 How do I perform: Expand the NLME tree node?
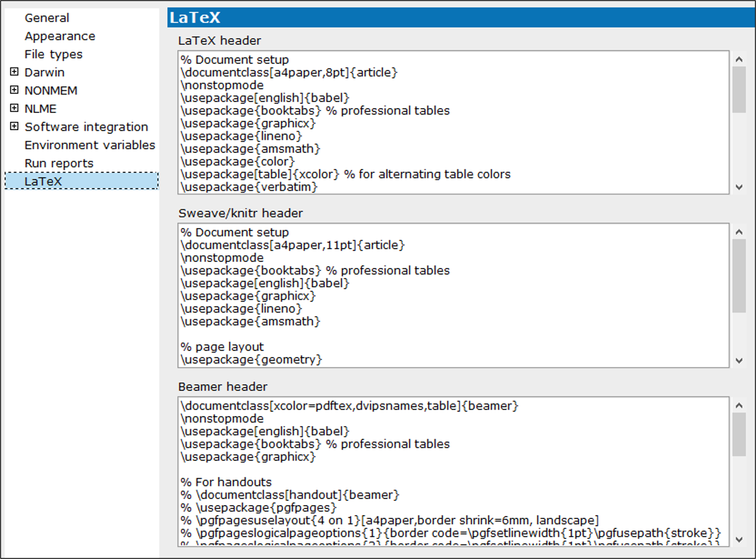point(14,108)
